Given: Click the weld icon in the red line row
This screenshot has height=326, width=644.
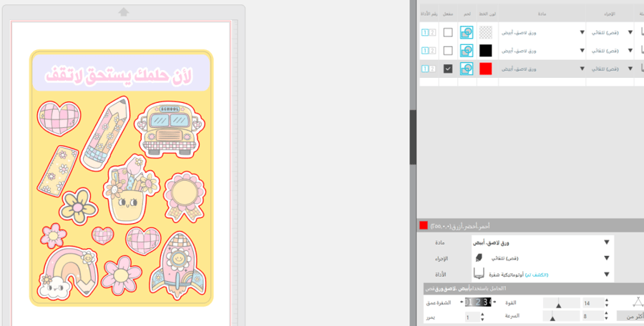Looking at the screenshot, I should 467,69.
